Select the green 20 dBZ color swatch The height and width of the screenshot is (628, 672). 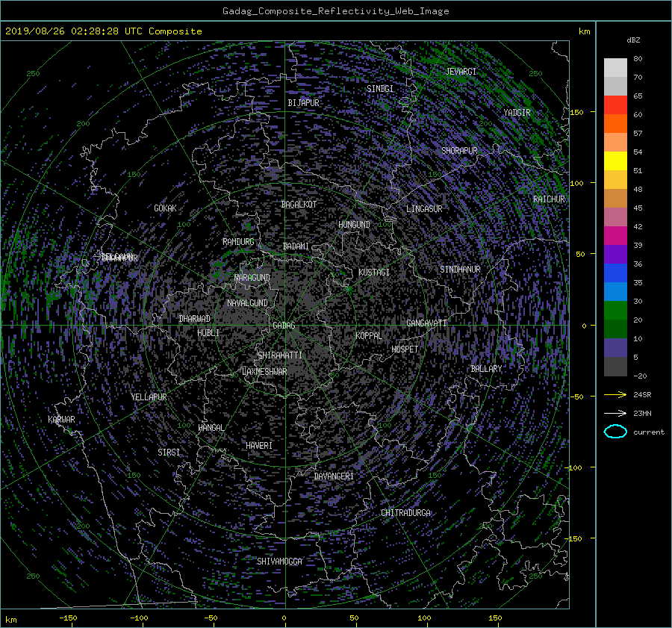click(615, 310)
